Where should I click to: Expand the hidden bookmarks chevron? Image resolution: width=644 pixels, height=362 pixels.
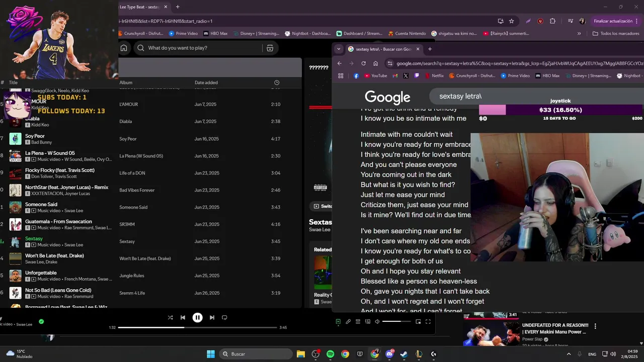pos(579,34)
